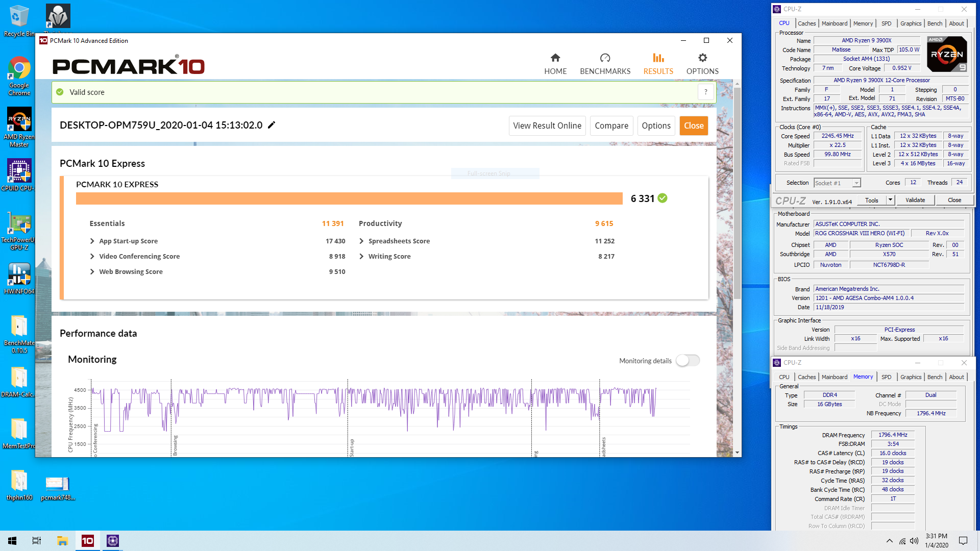This screenshot has width=980, height=551.
Task: Open Bench tab in top CPU-Z
Action: 935,23
